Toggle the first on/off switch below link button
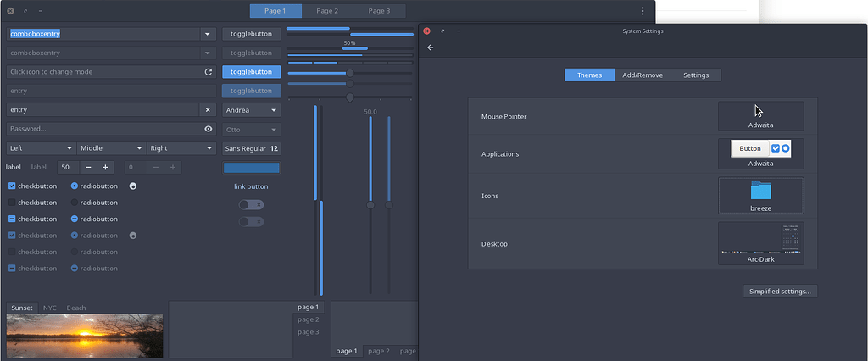The height and width of the screenshot is (361, 868). click(x=251, y=204)
